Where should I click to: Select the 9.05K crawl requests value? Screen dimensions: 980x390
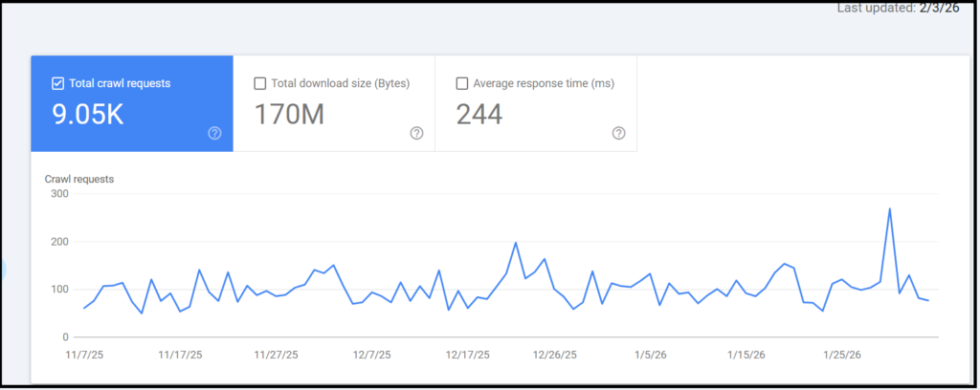tap(87, 116)
